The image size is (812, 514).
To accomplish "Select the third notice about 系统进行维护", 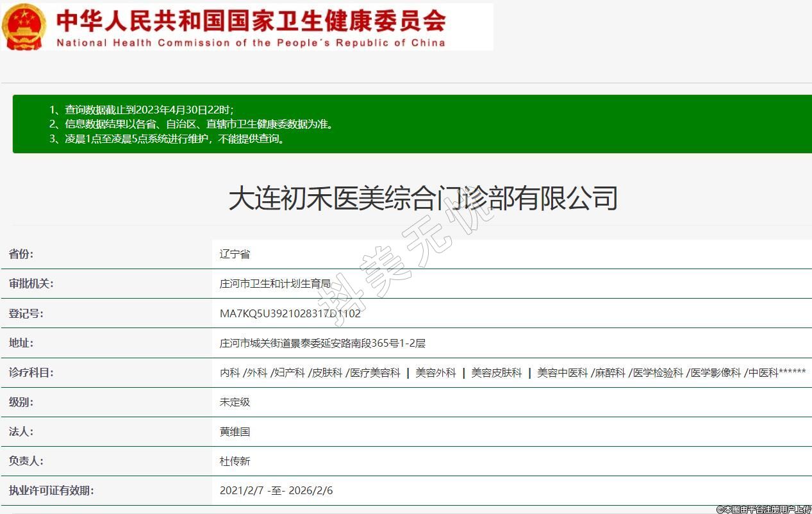I will click(167, 138).
